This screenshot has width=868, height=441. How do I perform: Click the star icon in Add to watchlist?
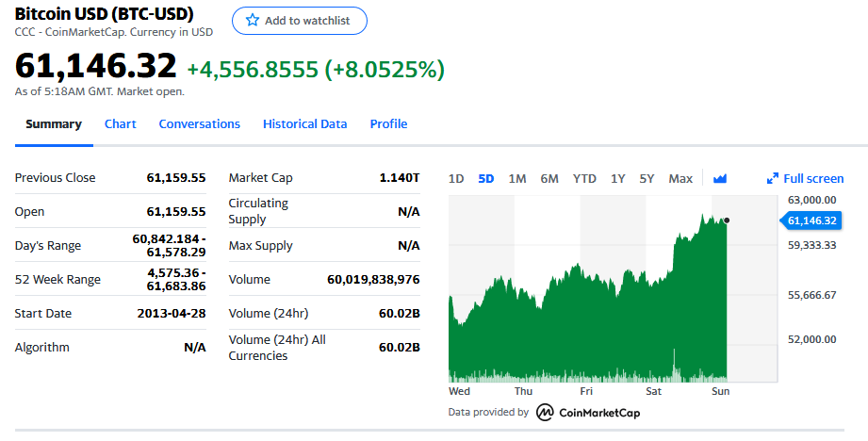253,21
